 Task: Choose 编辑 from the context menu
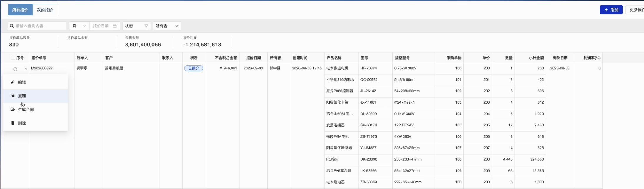tap(35, 82)
